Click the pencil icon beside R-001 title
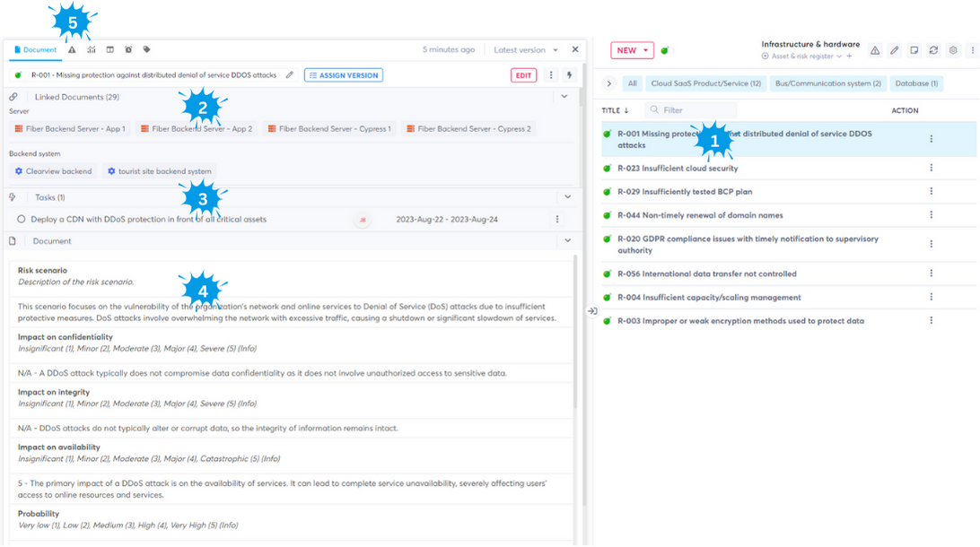This screenshot has height=547, width=980. pyautogui.click(x=290, y=75)
